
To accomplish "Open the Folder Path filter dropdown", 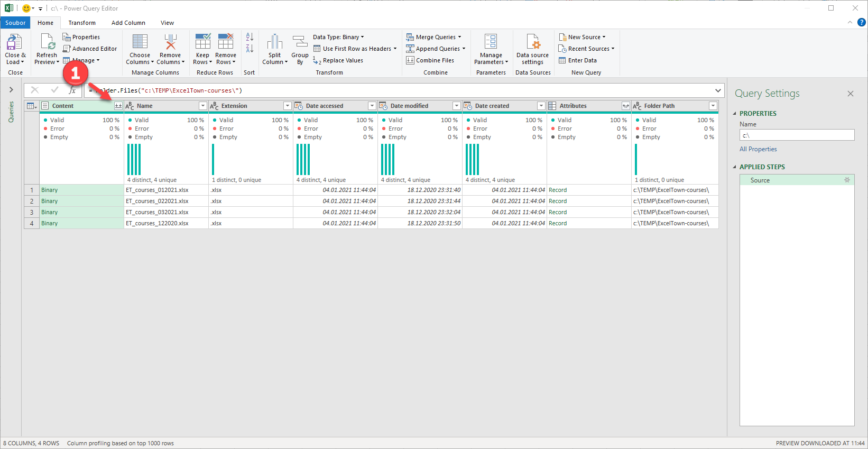I will click(x=713, y=106).
